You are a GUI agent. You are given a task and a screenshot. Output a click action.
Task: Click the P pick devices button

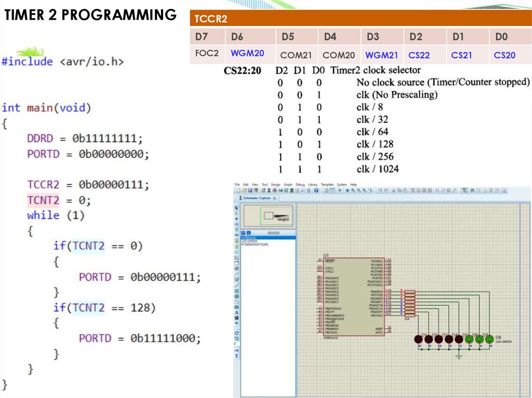(x=243, y=233)
